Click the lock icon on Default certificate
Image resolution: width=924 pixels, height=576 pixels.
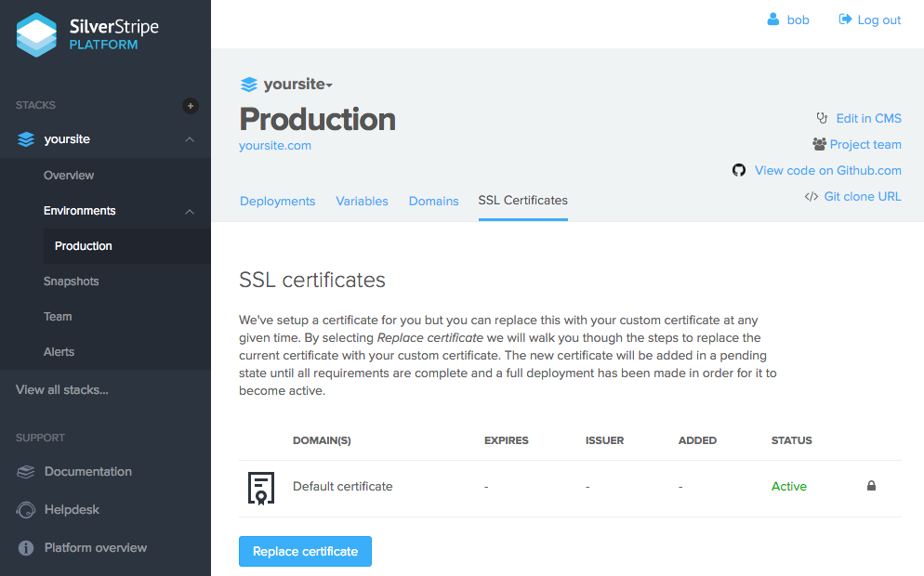click(x=871, y=486)
